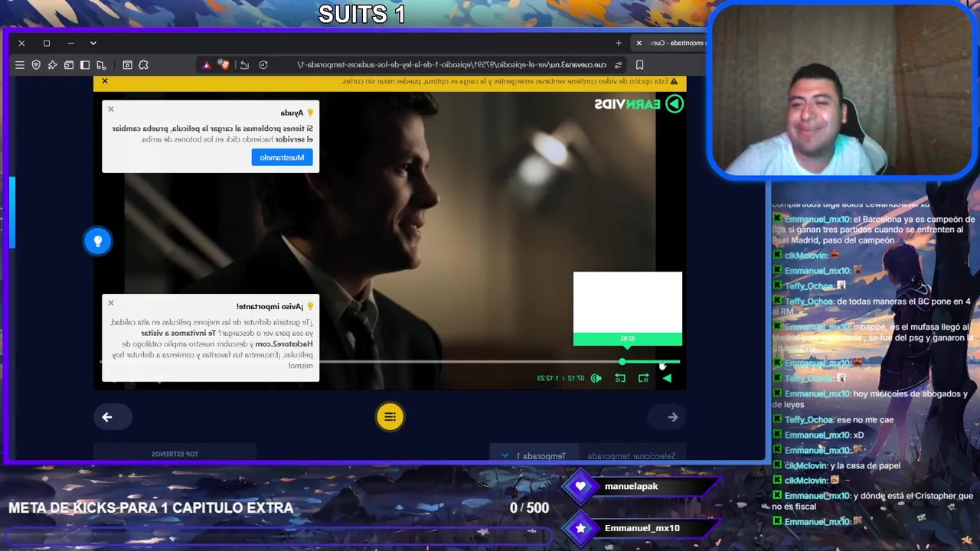Viewport: 980px width, 551px height.
Task: Click the circular arrow icon in address bar
Action: tap(263, 65)
